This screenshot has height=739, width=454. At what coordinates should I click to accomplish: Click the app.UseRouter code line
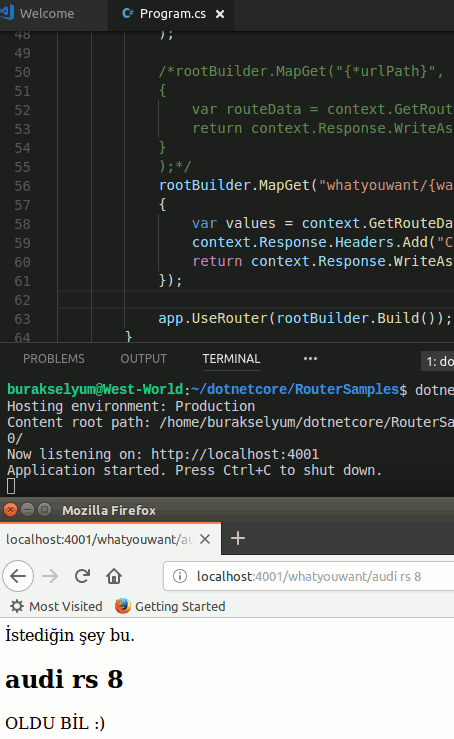tap(305, 318)
